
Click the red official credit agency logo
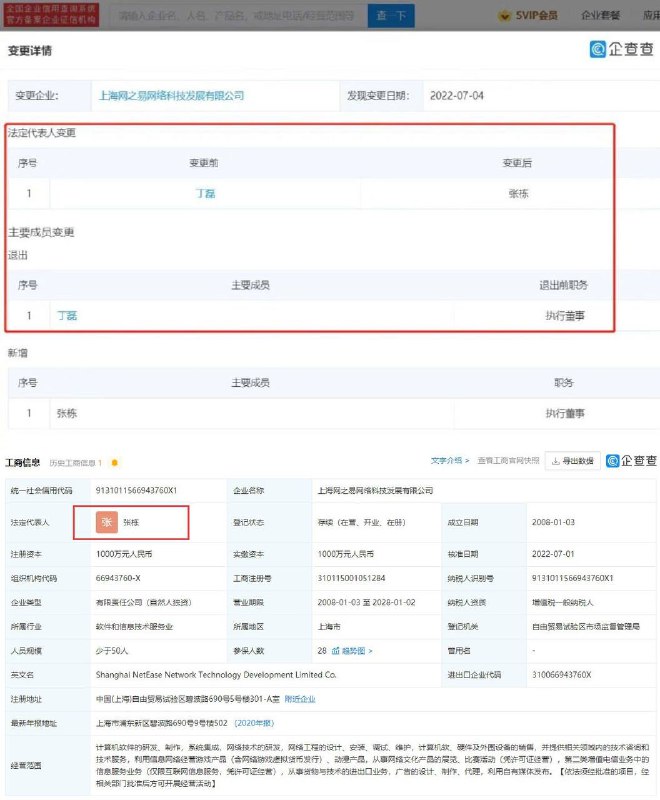[x=51, y=15]
